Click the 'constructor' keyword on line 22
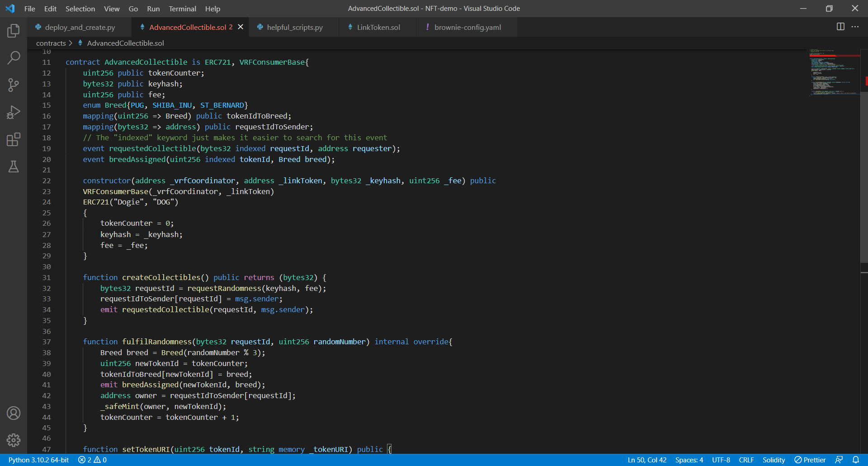Screen dimensions: 868x466 107,181
